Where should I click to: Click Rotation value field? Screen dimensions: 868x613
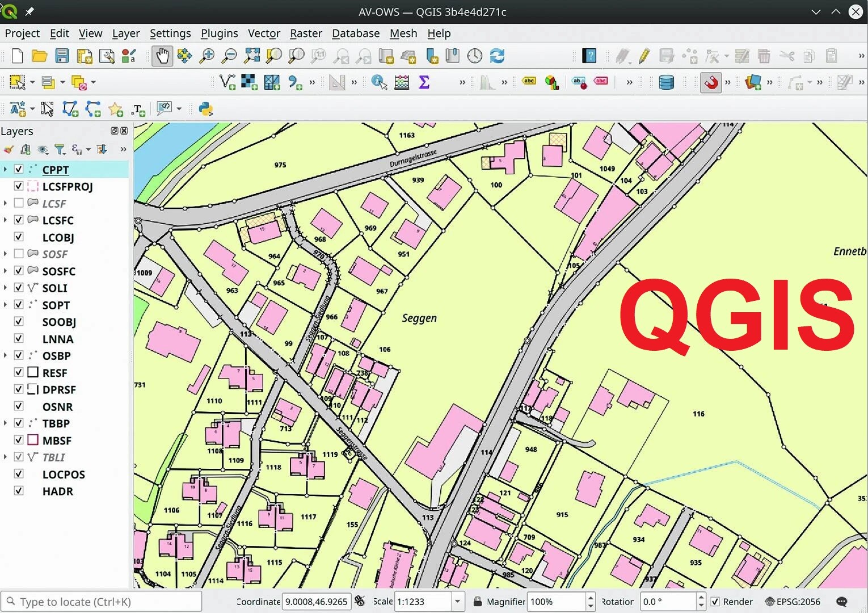point(668,602)
